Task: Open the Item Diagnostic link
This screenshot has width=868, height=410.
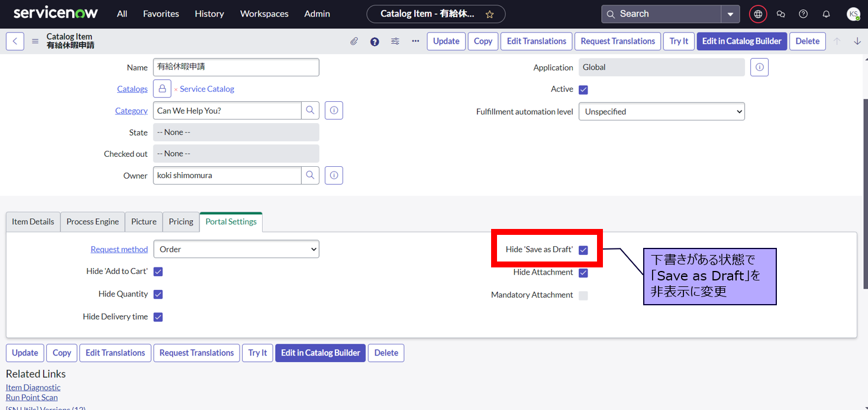Action: tap(33, 388)
